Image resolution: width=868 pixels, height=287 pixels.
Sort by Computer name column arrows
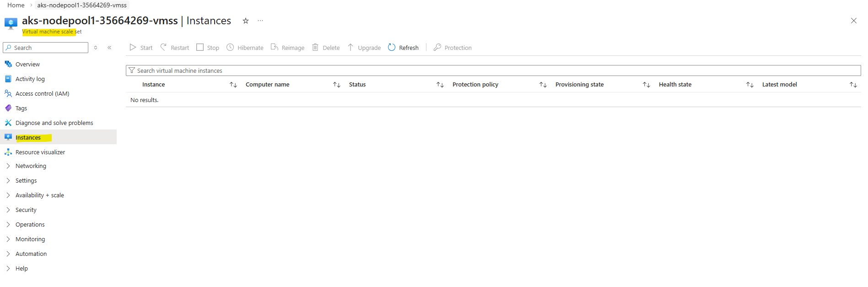tap(337, 85)
